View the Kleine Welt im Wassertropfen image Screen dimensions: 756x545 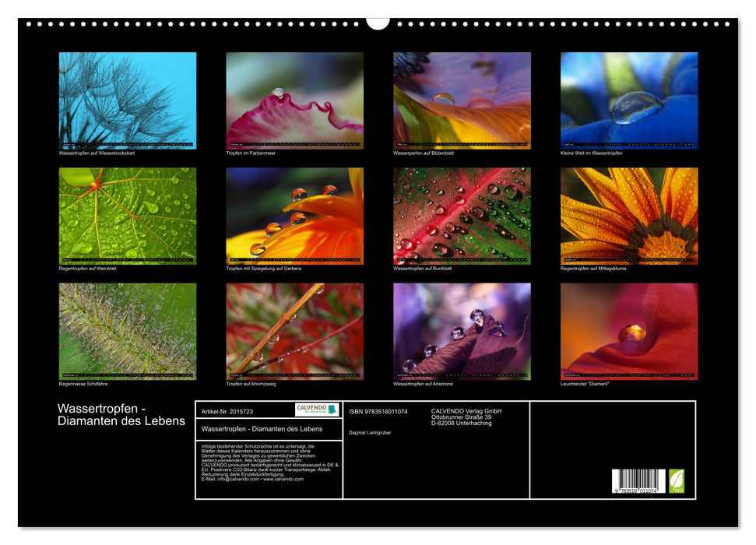(x=629, y=100)
